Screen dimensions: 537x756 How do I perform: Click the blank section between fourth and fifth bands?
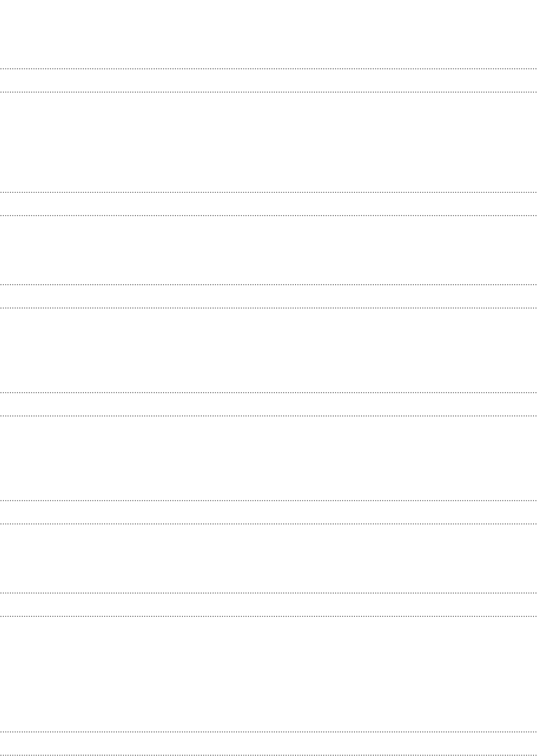coord(268,458)
